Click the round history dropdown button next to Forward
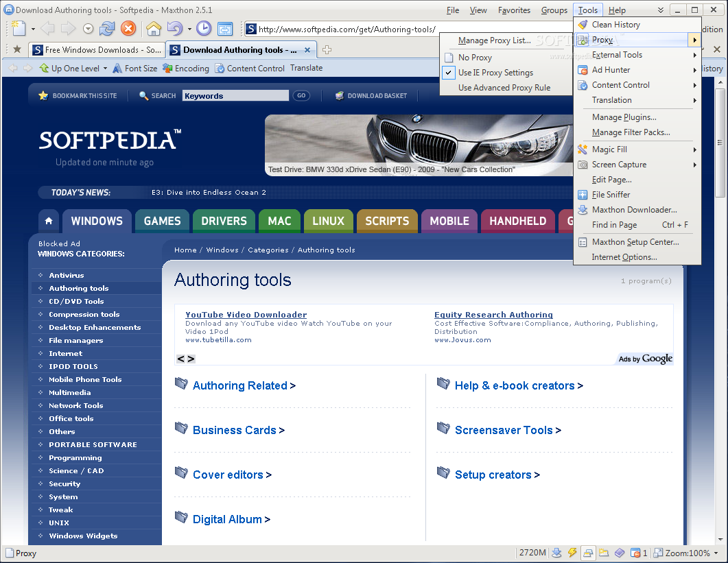This screenshot has height=563, width=728. [x=89, y=29]
